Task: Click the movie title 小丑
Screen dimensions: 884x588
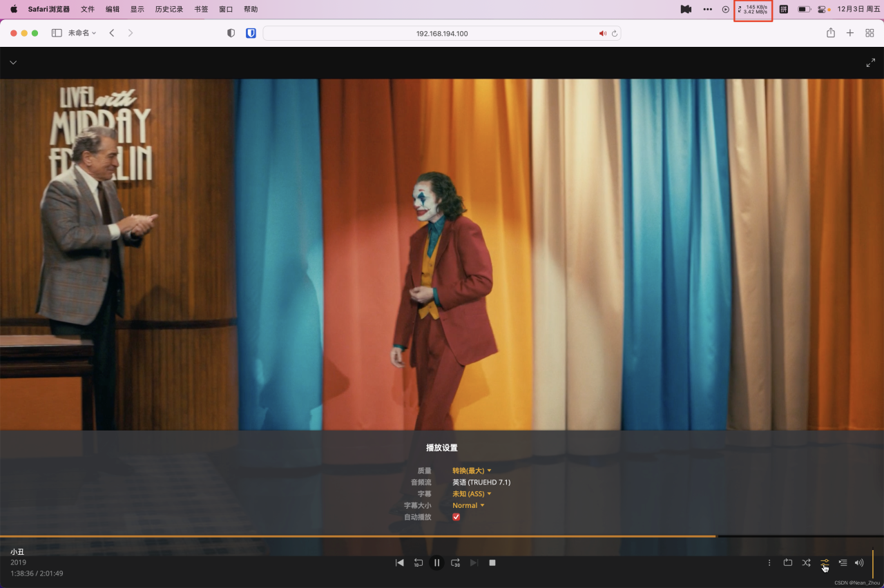Action: (x=17, y=552)
